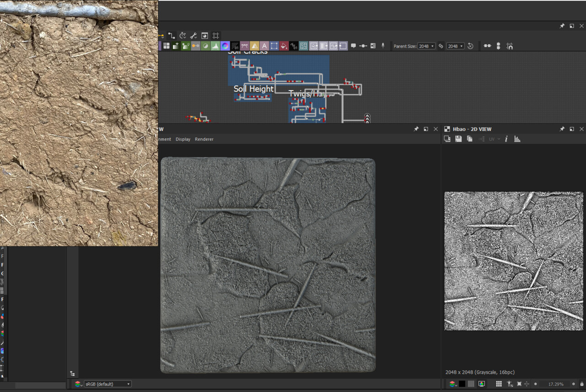Viewport: 586px width, 392px height.
Task: Zoom in using the plus button
Action: [573, 384]
